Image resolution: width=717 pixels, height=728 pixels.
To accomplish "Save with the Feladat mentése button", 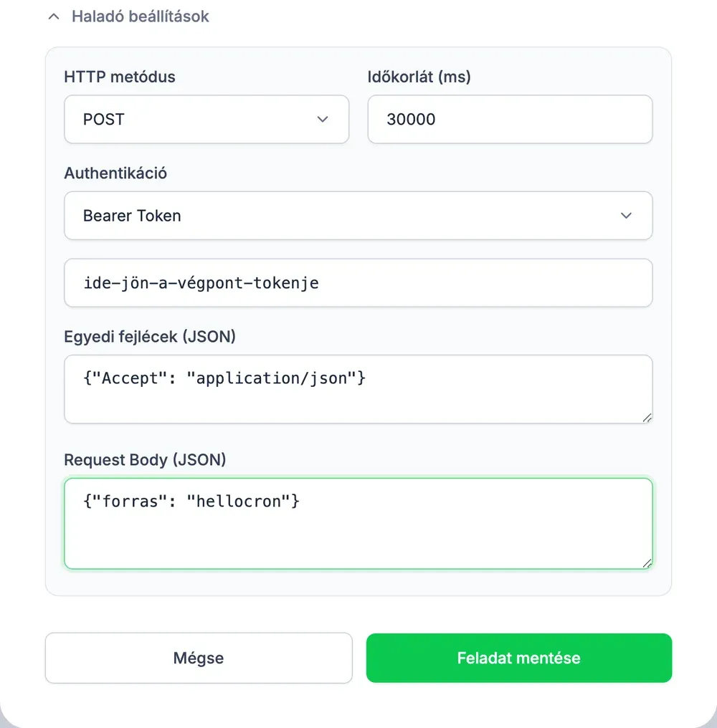I will coord(519,658).
